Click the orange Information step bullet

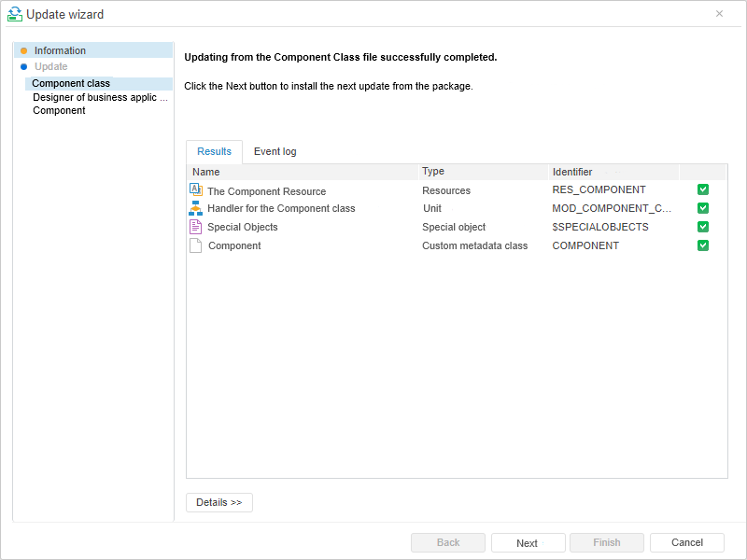(23, 50)
